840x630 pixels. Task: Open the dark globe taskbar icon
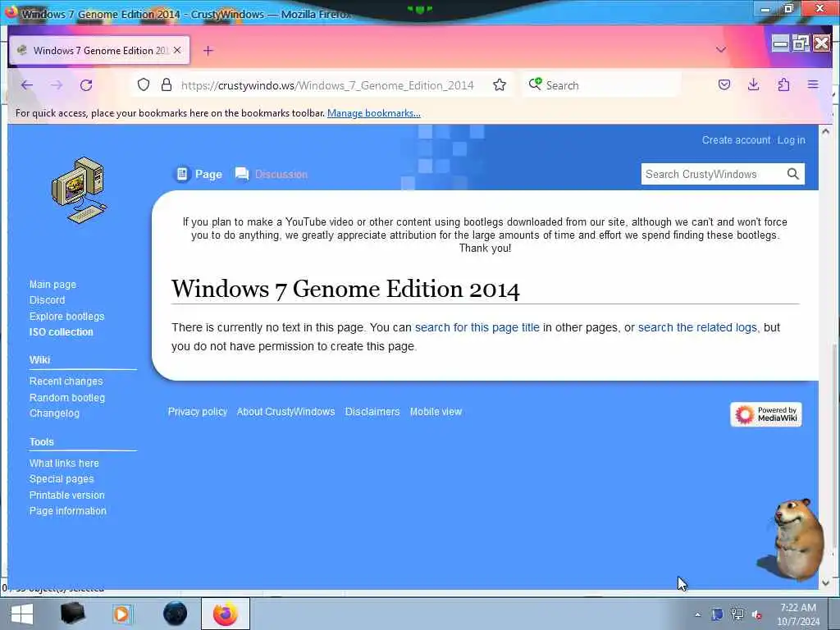175,614
